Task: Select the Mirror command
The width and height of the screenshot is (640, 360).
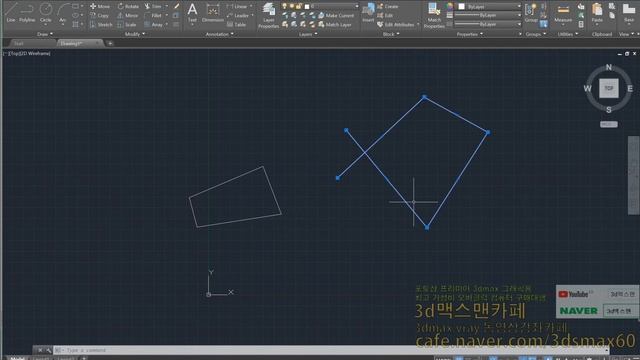Action: coord(128,16)
